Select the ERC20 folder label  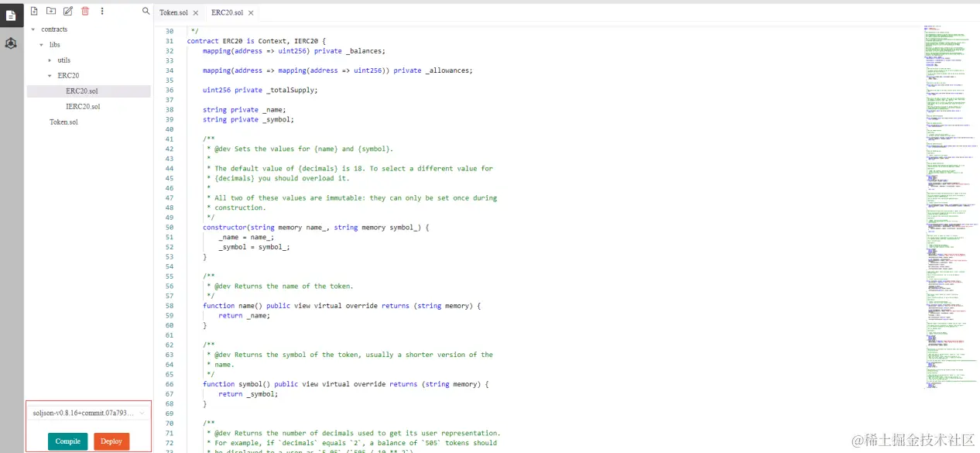click(68, 76)
